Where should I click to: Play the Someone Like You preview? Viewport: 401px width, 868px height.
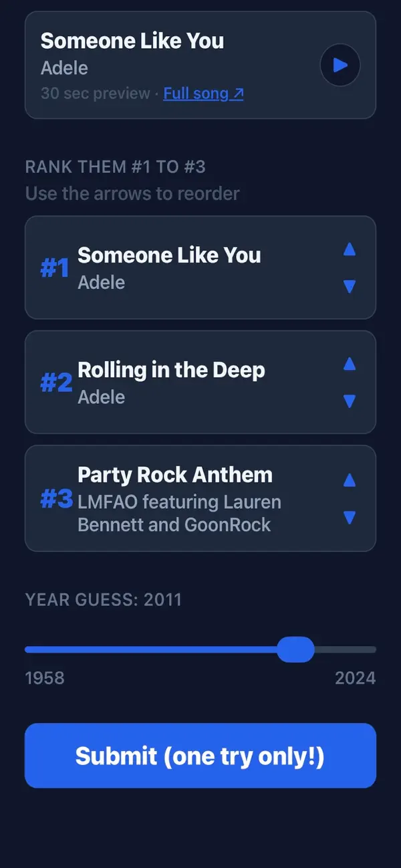tap(340, 66)
